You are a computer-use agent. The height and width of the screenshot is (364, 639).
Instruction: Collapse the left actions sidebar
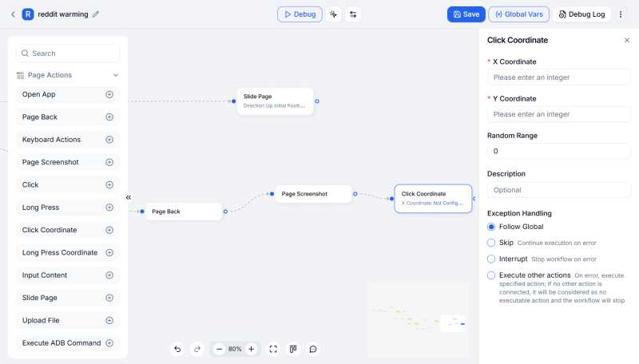tap(129, 197)
